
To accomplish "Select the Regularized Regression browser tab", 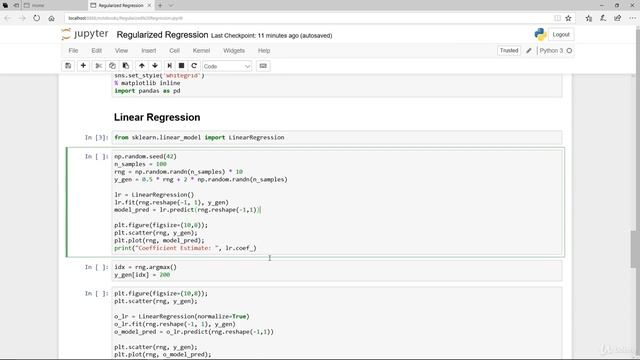I will pos(121,5).
